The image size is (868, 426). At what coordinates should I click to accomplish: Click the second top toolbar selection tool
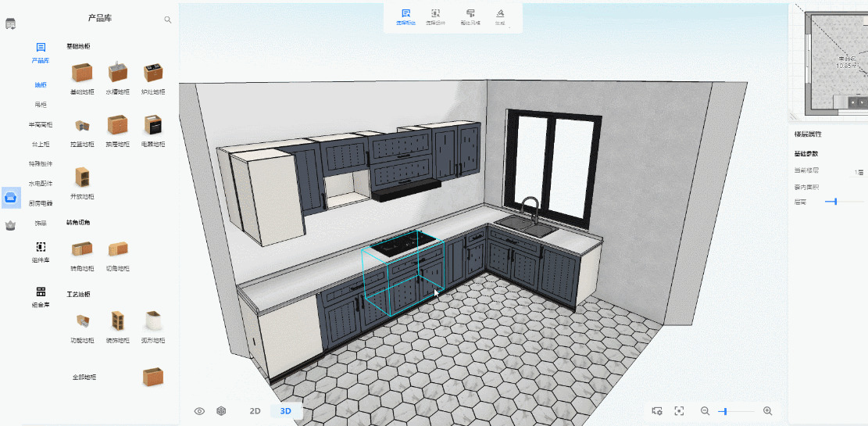click(x=436, y=17)
